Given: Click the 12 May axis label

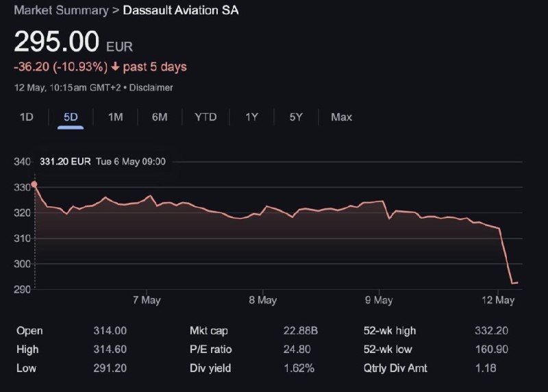Looking at the screenshot, I should 498,300.
